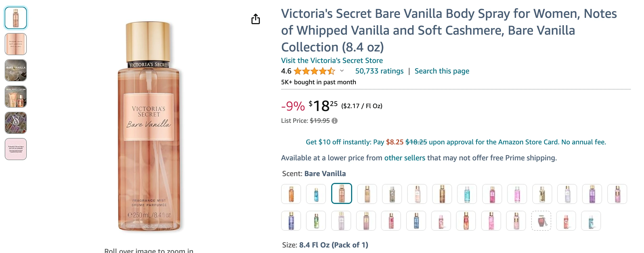
Task: Choose the teal bottle scent swatch in top row
Action: pyautogui.click(x=467, y=194)
